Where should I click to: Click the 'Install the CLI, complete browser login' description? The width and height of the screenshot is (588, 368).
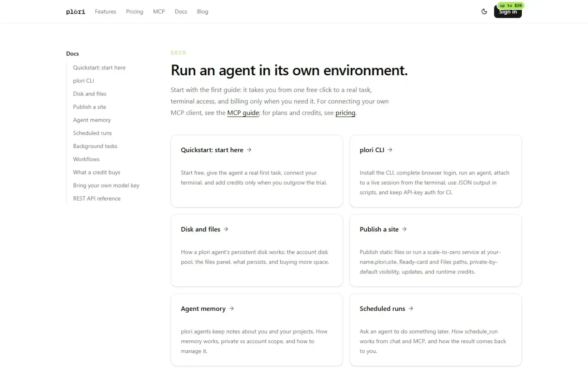pyautogui.click(x=434, y=183)
